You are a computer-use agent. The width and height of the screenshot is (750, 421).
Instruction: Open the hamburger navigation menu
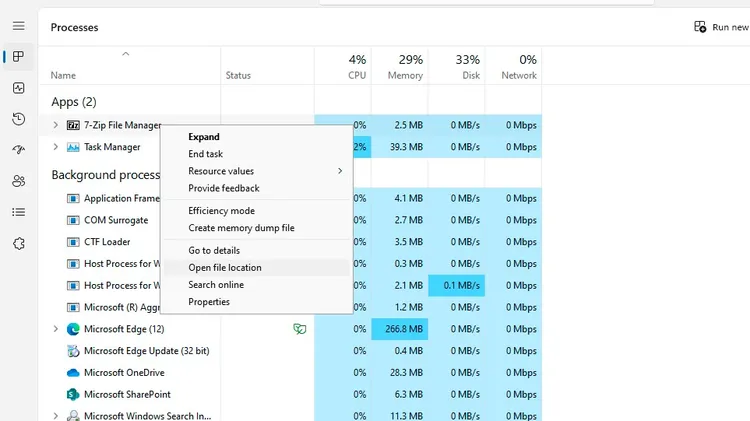[19, 26]
